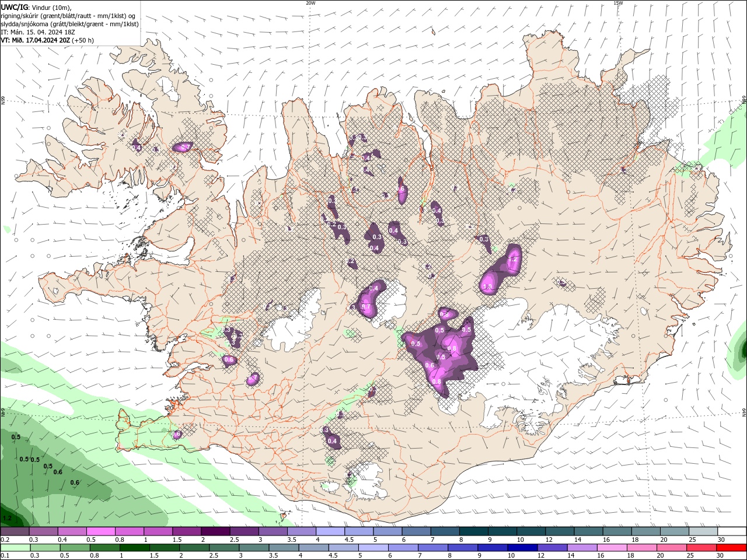The image size is (747, 560).
Task: Select the white 30 swatch in upper legend
Action: 732,531
